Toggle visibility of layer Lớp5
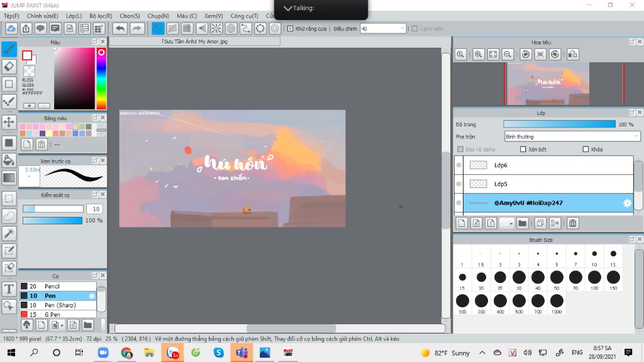This screenshot has height=362, width=644. [458, 184]
